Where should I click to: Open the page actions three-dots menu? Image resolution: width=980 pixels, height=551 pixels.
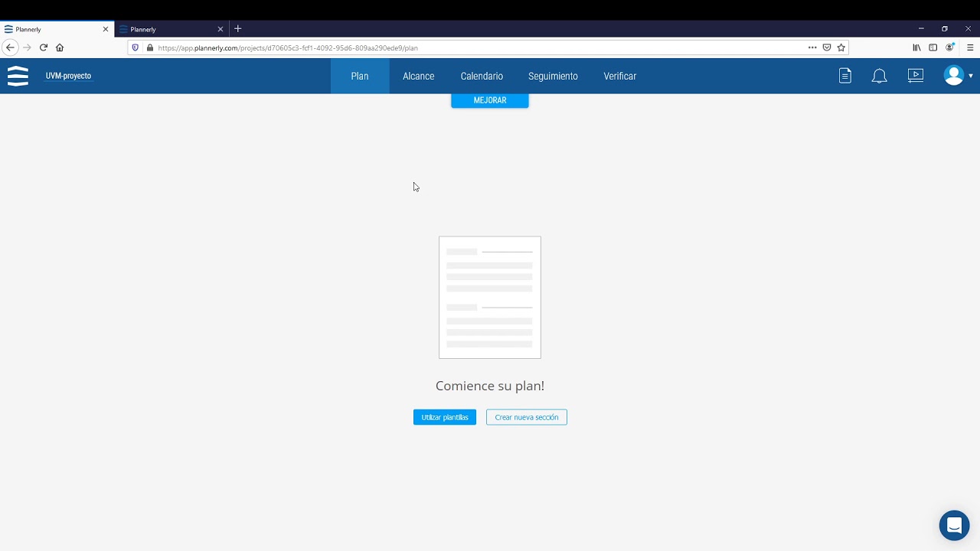(812, 47)
